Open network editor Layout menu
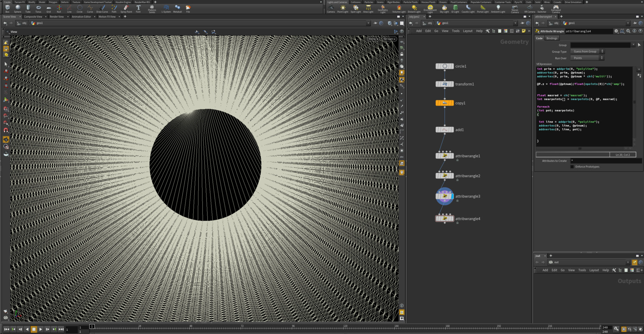Screen dimensions: 644x334 468,31
